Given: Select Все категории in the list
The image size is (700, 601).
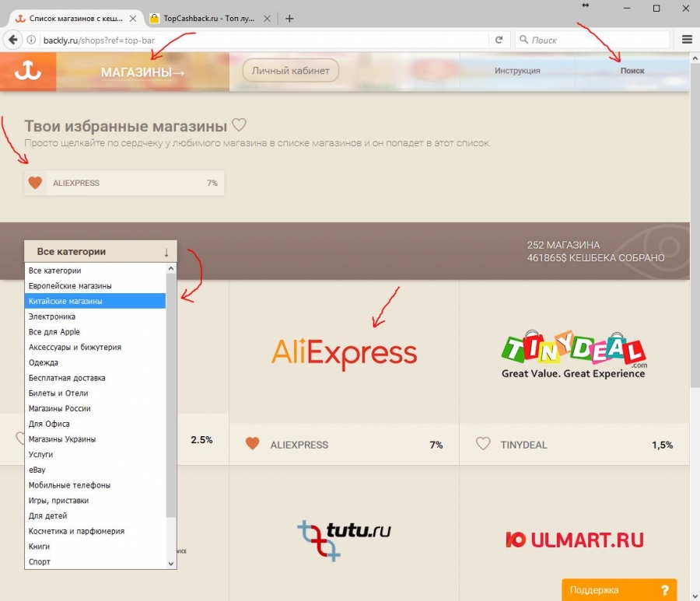Looking at the screenshot, I should click(x=95, y=271).
